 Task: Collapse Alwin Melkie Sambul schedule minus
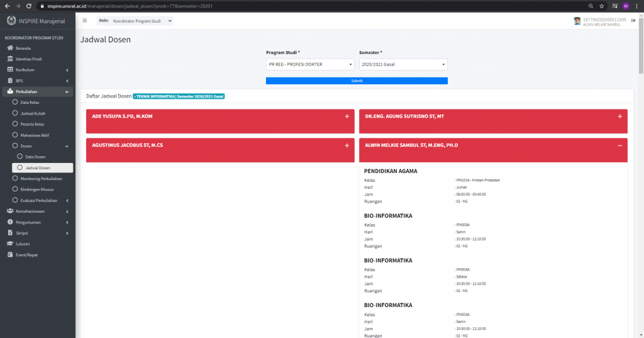(619, 145)
